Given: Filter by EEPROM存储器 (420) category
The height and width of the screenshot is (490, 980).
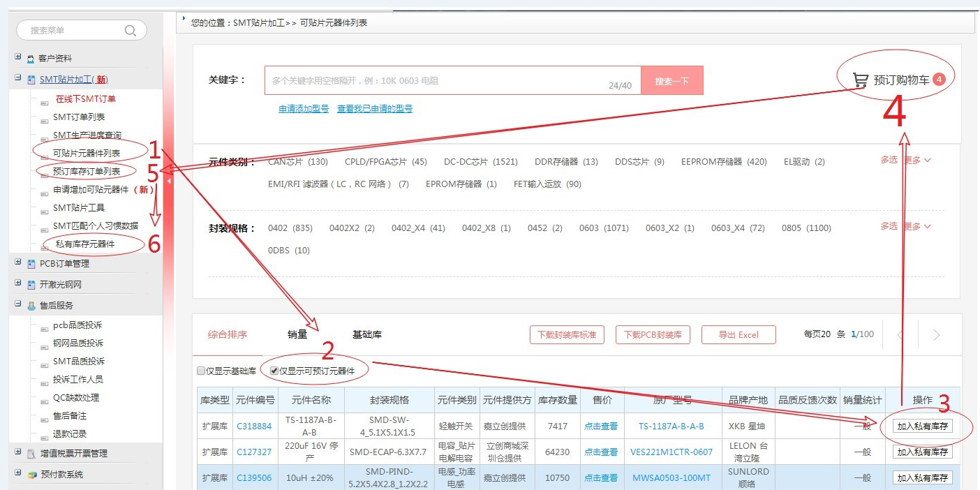Looking at the screenshot, I should pyautogui.click(x=724, y=162).
